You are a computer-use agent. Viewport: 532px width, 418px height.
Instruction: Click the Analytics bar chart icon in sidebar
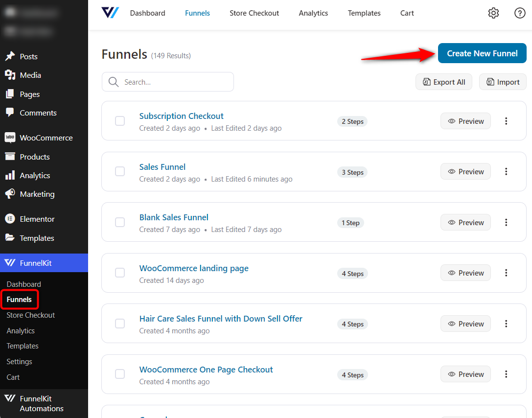(10, 175)
